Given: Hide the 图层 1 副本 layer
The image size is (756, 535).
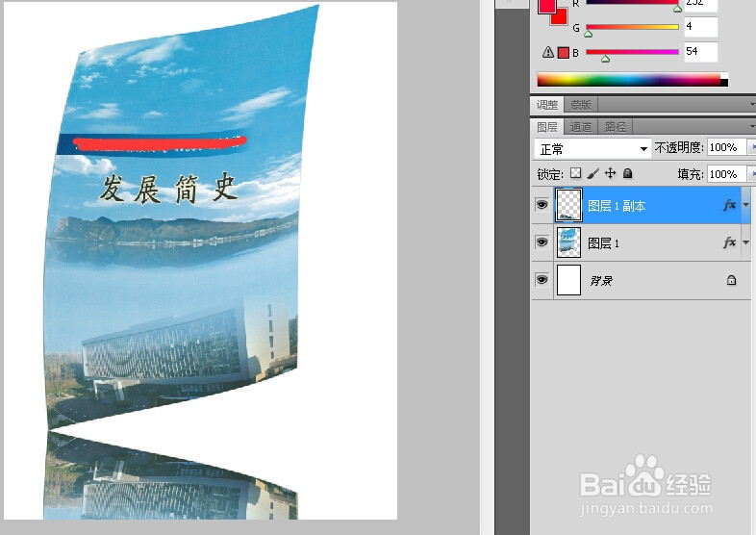Looking at the screenshot, I should pyautogui.click(x=542, y=205).
